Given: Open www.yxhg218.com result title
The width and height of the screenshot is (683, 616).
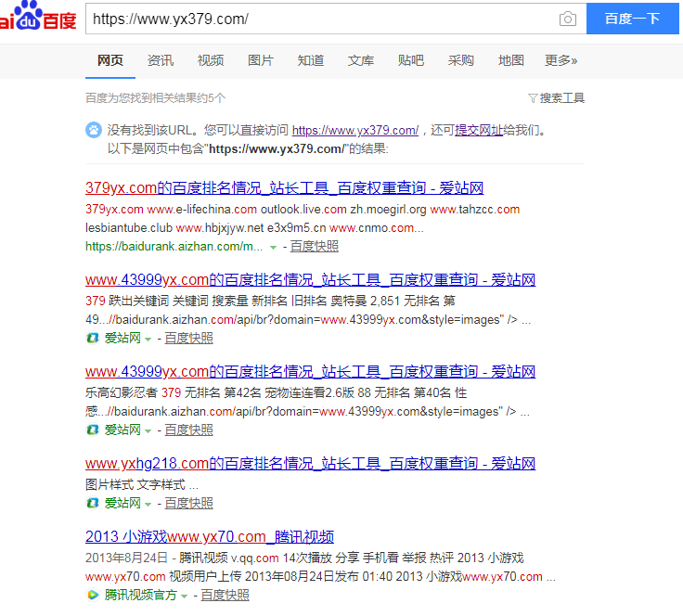Looking at the screenshot, I should pyautogui.click(x=310, y=464).
